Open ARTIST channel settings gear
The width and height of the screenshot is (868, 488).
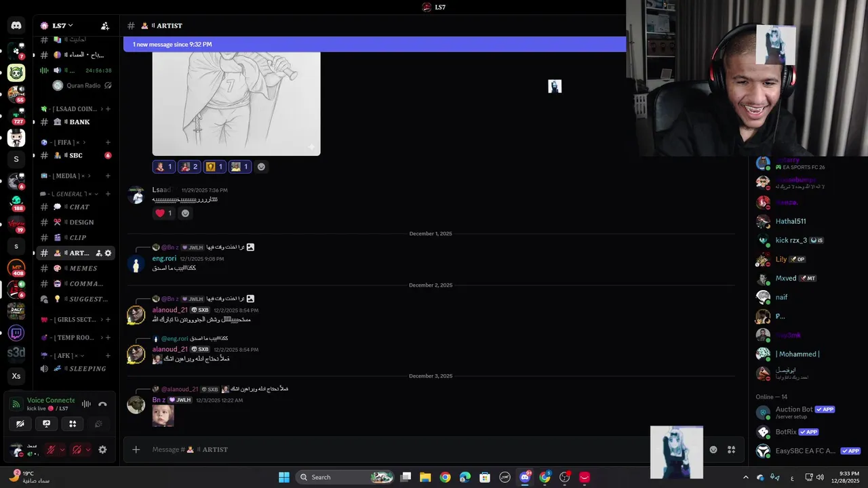point(108,253)
